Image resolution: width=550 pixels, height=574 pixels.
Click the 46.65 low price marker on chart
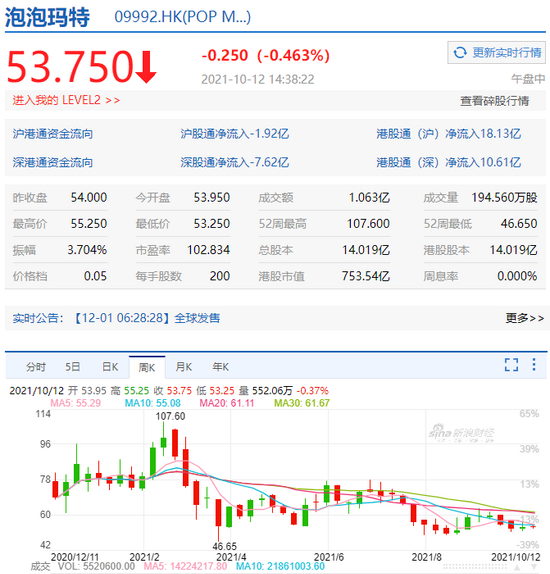point(224,547)
